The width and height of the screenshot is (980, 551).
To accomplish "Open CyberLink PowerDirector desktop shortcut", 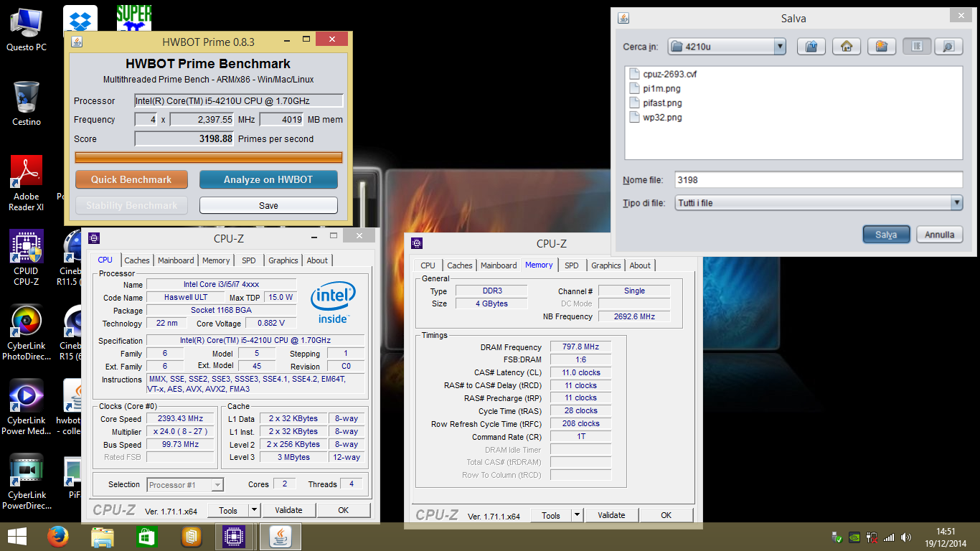I will pos(26,481).
